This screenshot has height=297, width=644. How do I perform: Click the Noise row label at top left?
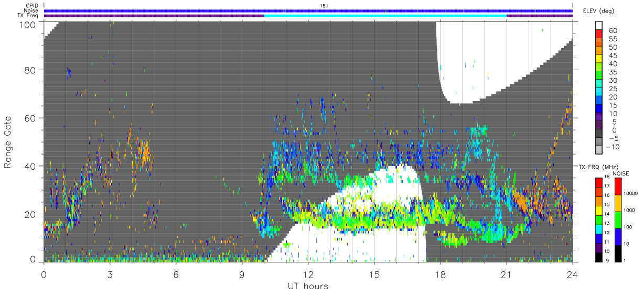[31, 10]
